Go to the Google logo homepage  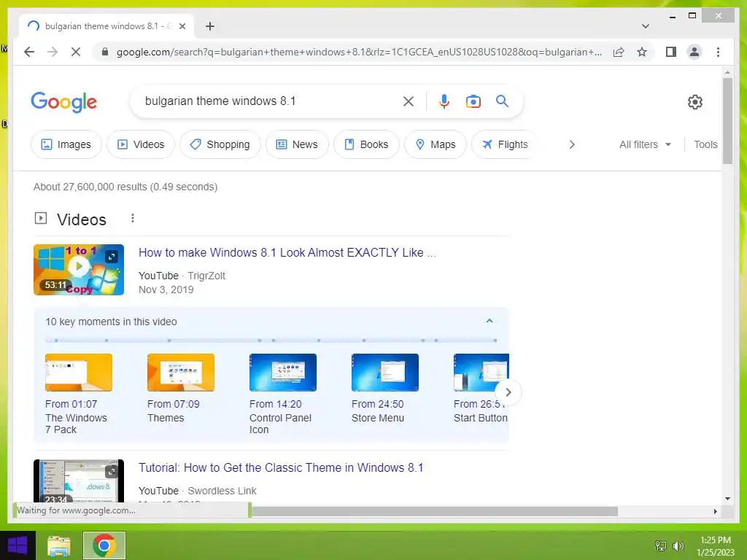[x=64, y=102]
